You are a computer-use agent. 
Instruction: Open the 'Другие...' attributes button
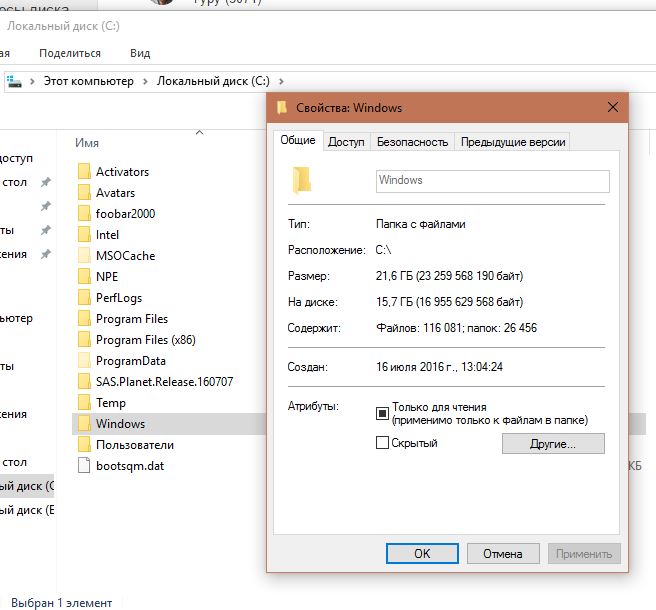tap(553, 443)
